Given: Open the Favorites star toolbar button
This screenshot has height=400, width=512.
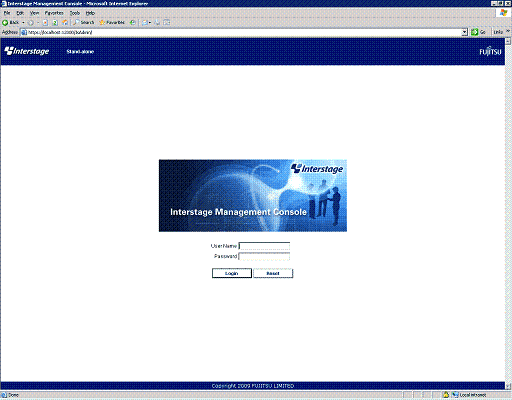Looking at the screenshot, I should click(112, 23).
